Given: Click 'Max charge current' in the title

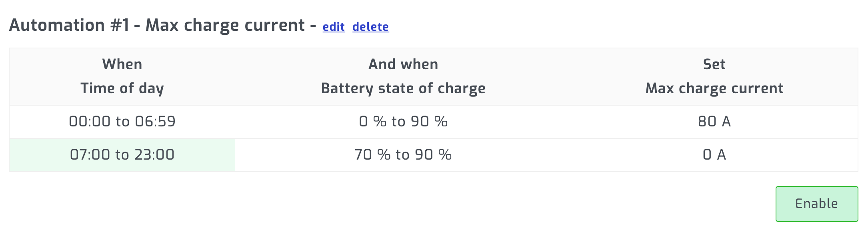Looking at the screenshot, I should 225,25.
